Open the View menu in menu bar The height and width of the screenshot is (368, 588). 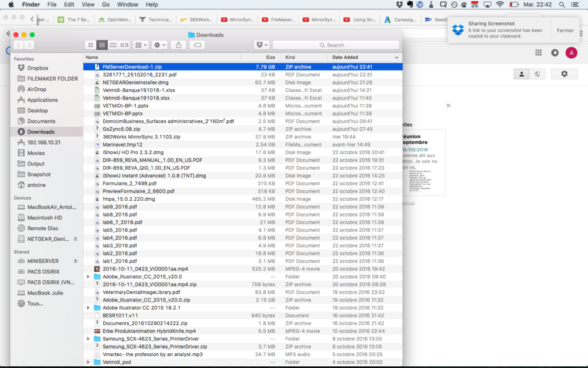tap(88, 5)
